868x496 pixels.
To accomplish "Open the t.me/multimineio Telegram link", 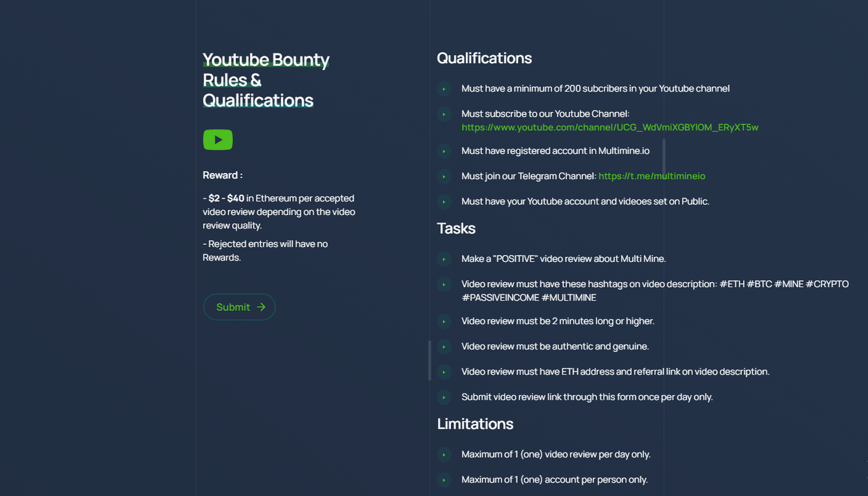I will click(652, 176).
